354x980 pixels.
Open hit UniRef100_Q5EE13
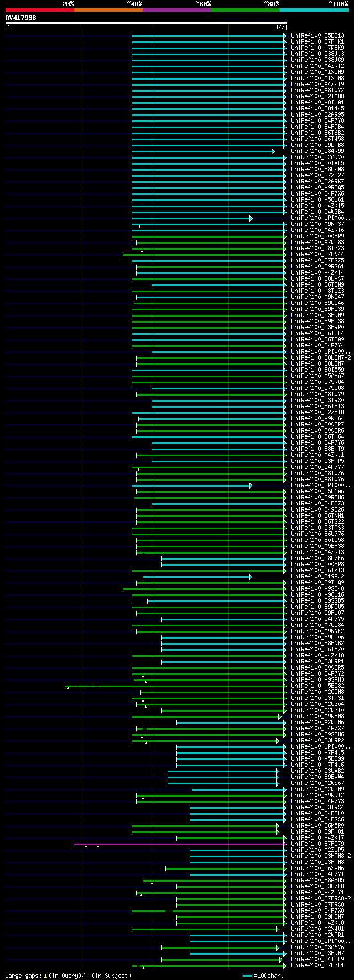click(x=317, y=35)
